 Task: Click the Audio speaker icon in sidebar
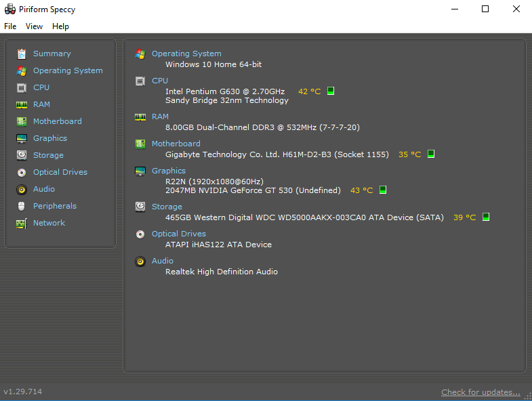pos(22,190)
